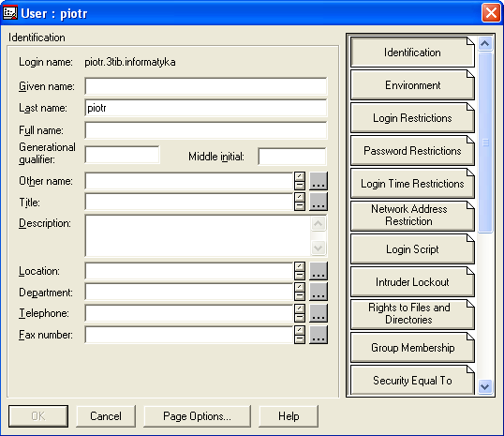Viewport: 504px width, 436px height.
Task: Open Page Options dialog
Action: click(197, 416)
